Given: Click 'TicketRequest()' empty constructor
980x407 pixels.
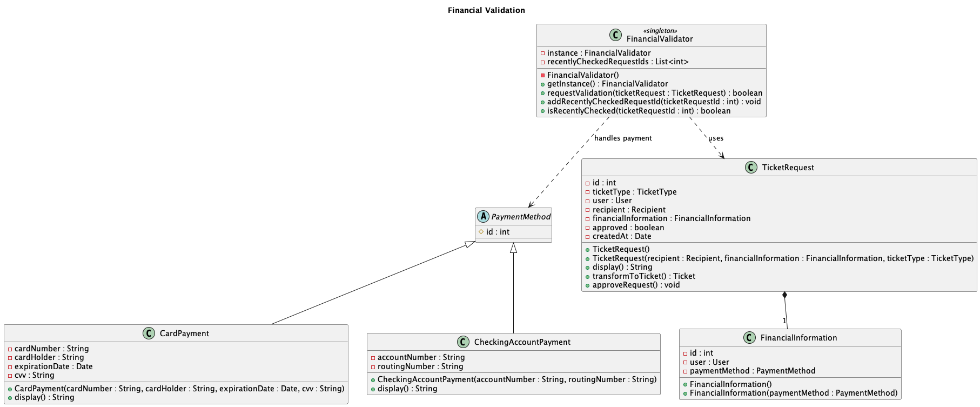Looking at the screenshot, I should (621, 249).
